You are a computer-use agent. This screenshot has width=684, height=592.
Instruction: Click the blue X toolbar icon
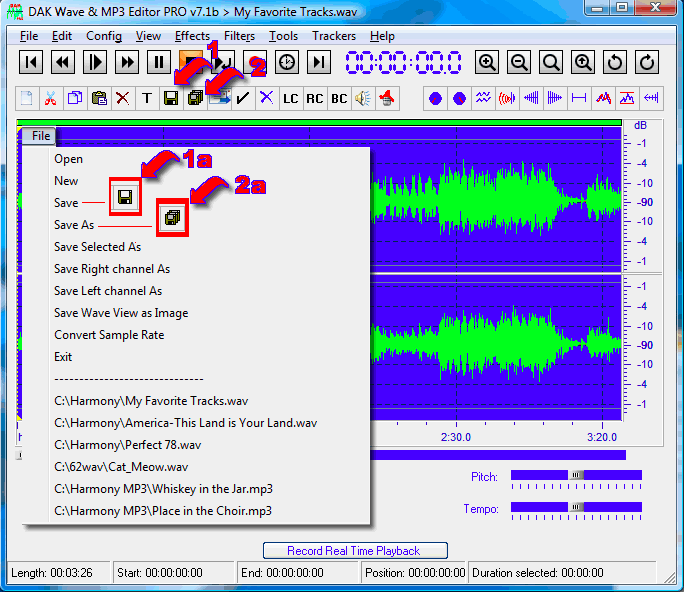point(267,98)
